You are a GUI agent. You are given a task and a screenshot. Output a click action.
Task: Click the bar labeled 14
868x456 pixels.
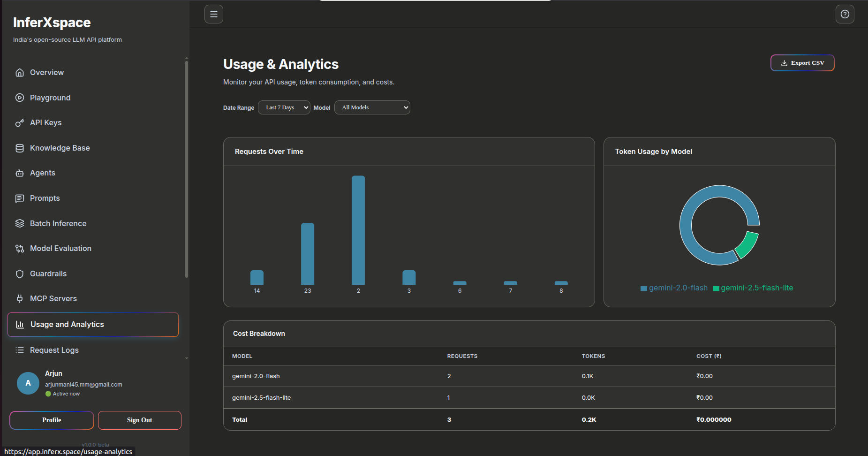[257, 277]
